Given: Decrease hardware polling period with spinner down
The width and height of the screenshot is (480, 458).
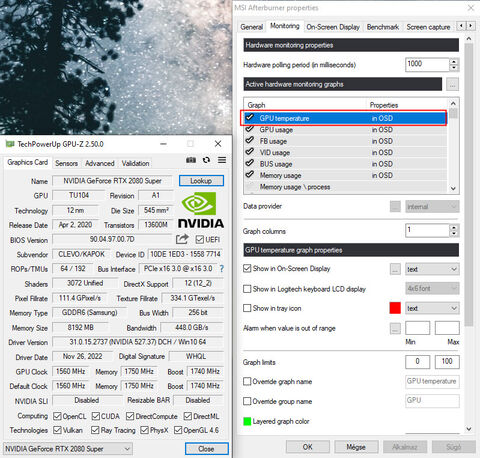Looking at the screenshot, I should point(454,67).
